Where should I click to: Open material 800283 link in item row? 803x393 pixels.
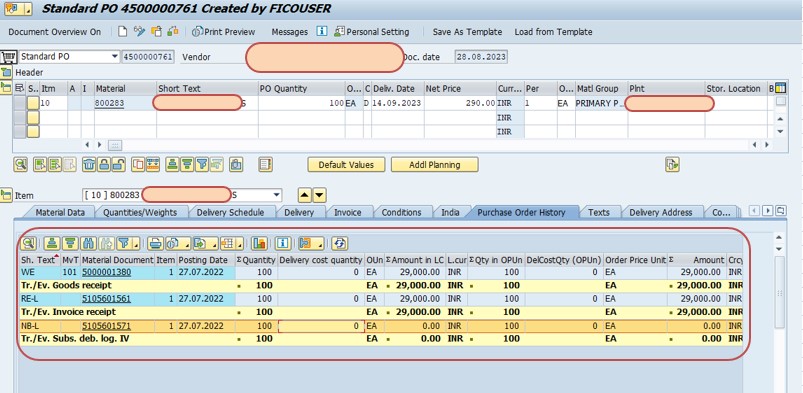110,103
